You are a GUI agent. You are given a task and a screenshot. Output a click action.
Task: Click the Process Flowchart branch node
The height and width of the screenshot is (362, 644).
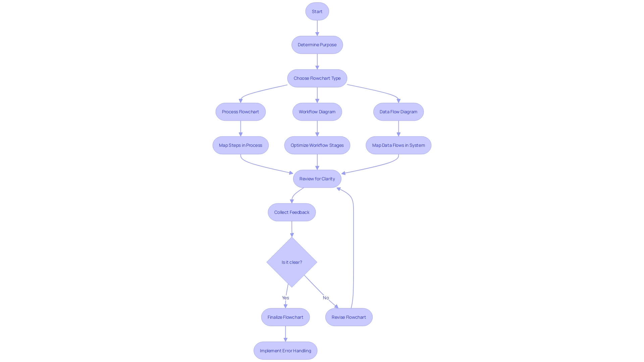[240, 111]
